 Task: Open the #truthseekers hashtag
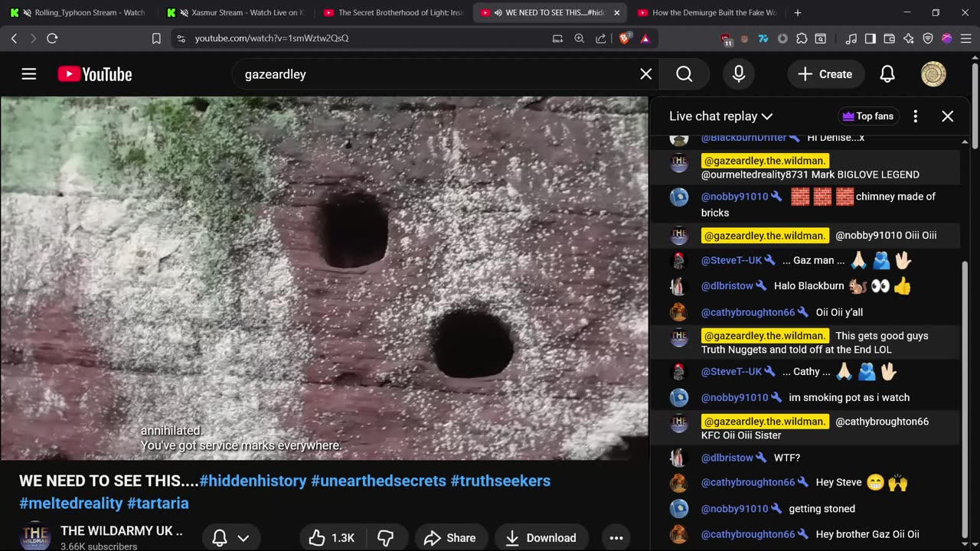[x=501, y=481]
